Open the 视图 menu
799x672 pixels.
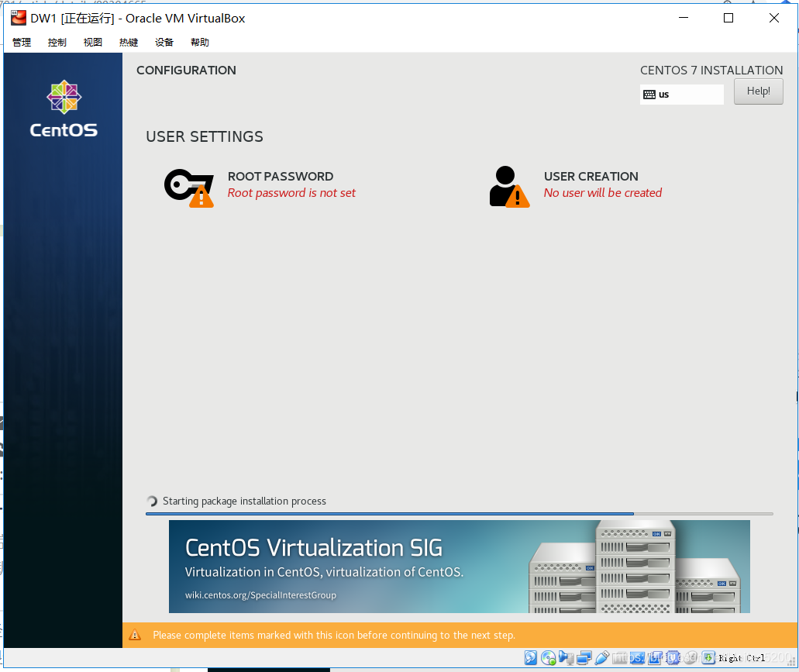[x=93, y=43]
